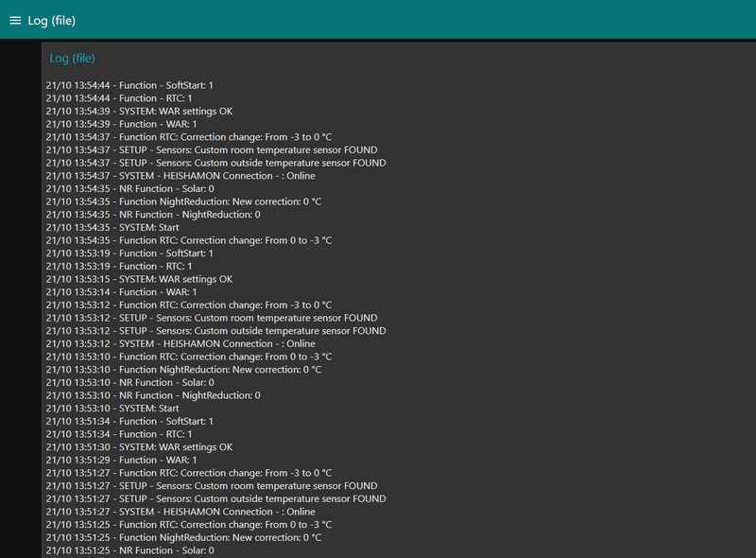Select 13:54:37 RTC correction 'From -3 to 0 °C' line
Screen dimensions: 756x558
189,137
